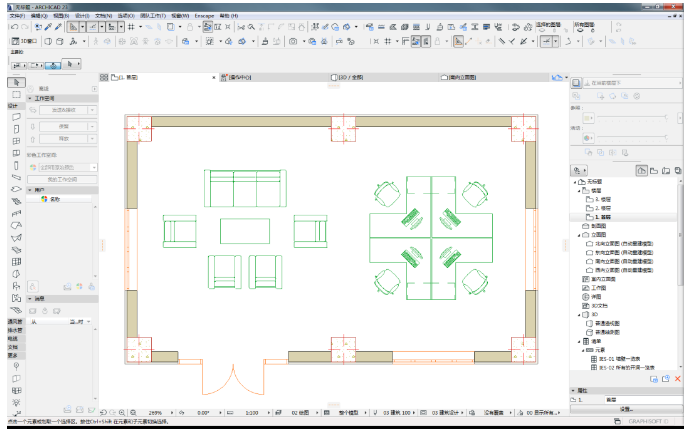
Task: Collapse the 用户 section header
Action: tap(30, 190)
